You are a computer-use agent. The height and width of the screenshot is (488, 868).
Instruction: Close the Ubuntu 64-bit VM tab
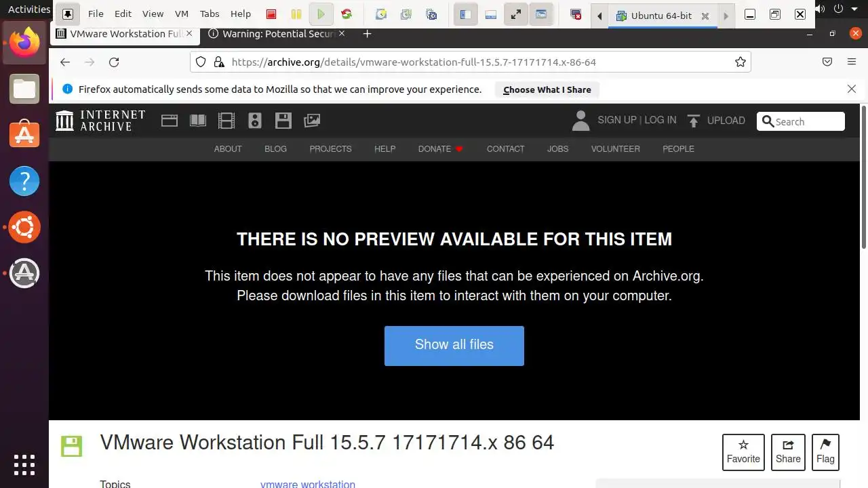[705, 16]
